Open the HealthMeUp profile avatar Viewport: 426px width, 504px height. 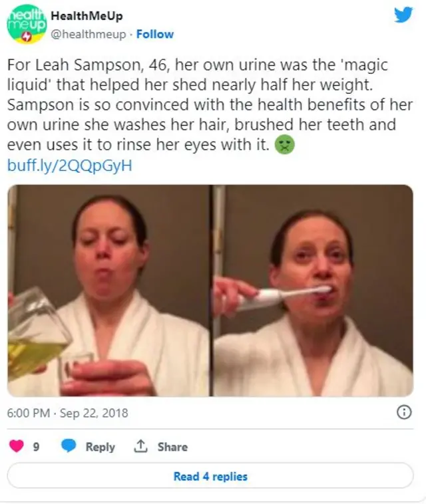coord(27,24)
